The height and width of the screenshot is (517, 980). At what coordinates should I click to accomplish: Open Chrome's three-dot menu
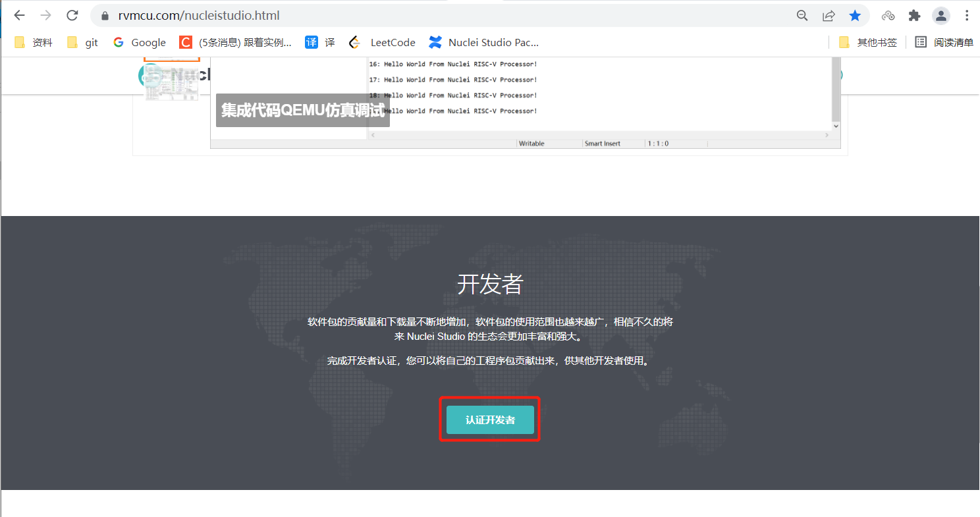[x=967, y=16]
